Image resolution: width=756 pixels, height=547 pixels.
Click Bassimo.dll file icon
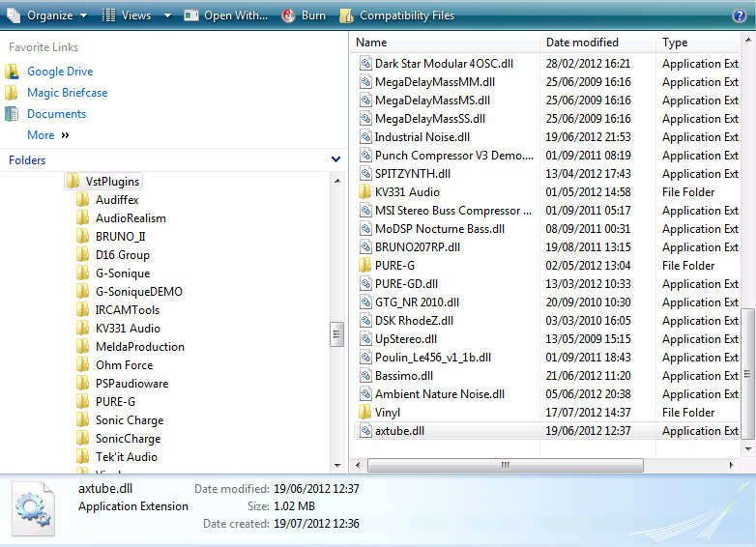point(366,375)
